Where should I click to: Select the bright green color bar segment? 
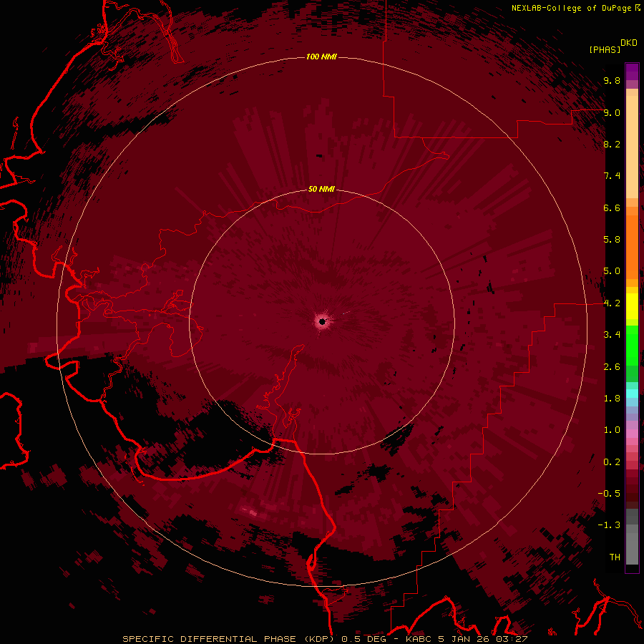tap(632, 345)
